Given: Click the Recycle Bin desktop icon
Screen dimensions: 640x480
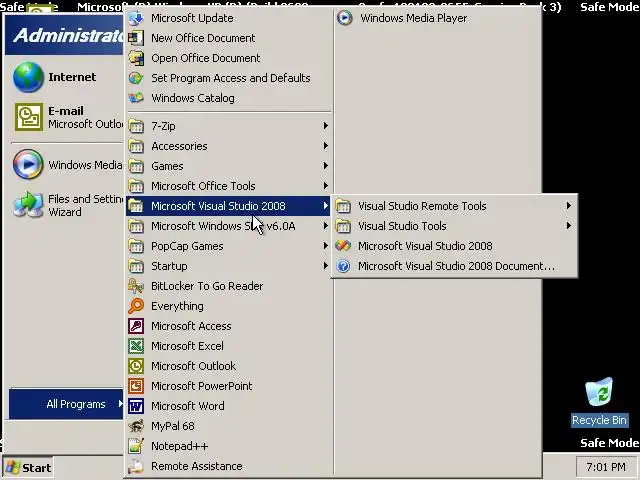Looking at the screenshot, I should coord(599,392).
